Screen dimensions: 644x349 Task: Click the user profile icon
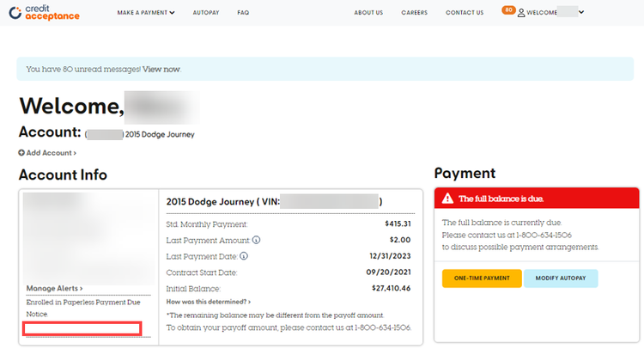(521, 13)
